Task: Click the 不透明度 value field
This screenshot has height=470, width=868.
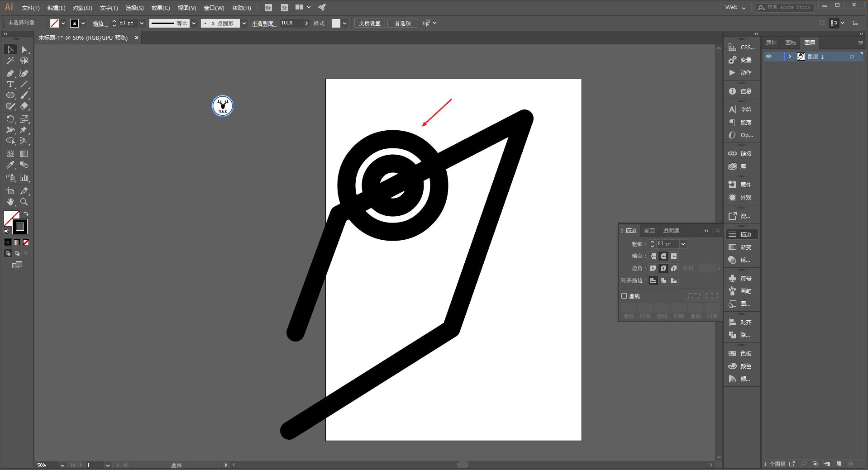Action: tap(291, 23)
